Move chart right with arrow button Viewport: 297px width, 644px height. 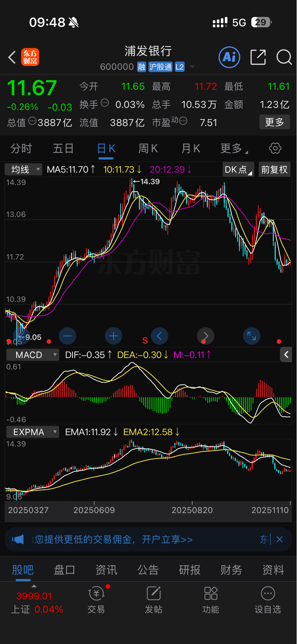205,336
